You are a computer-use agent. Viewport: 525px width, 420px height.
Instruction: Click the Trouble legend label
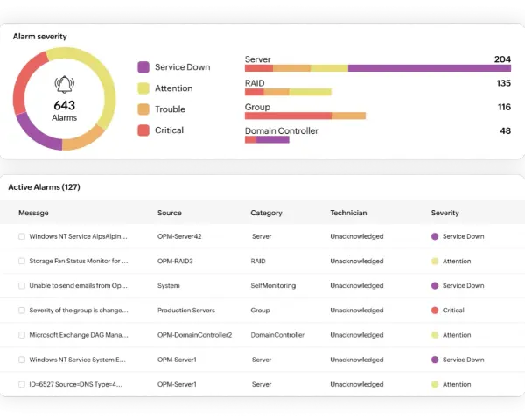170,109
